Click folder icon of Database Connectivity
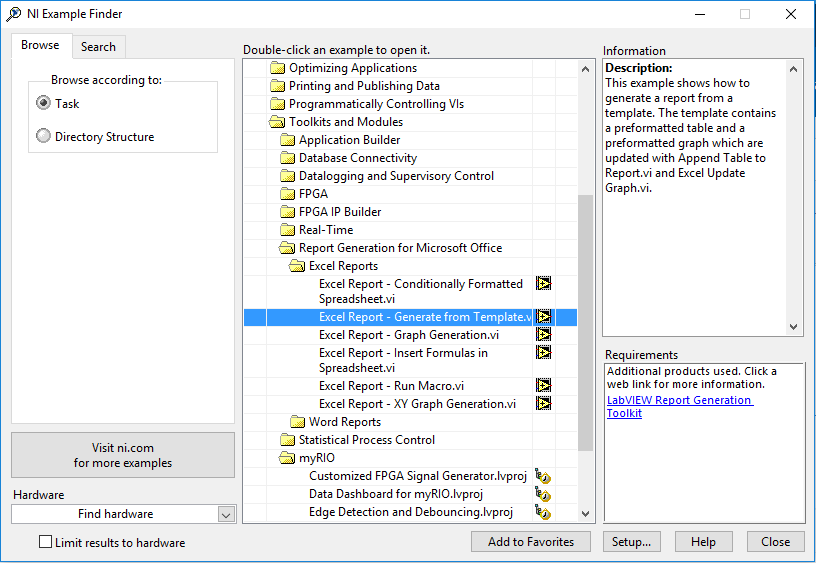This screenshot has height=563, width=816. pyautogui.click(x=287, y=158)
